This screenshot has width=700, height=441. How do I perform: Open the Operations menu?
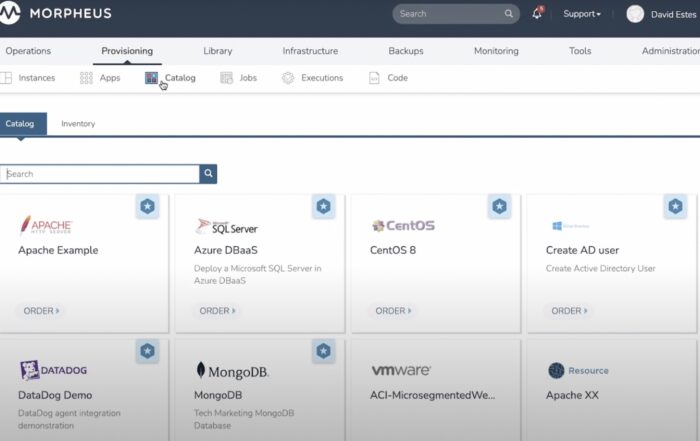28,51
